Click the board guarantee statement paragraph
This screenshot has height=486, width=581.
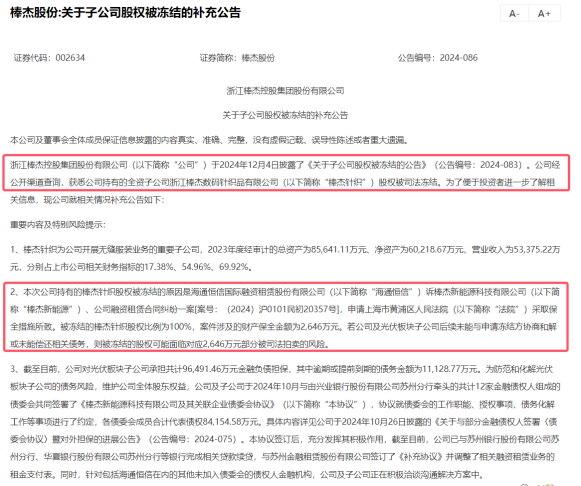pos(209,140)
